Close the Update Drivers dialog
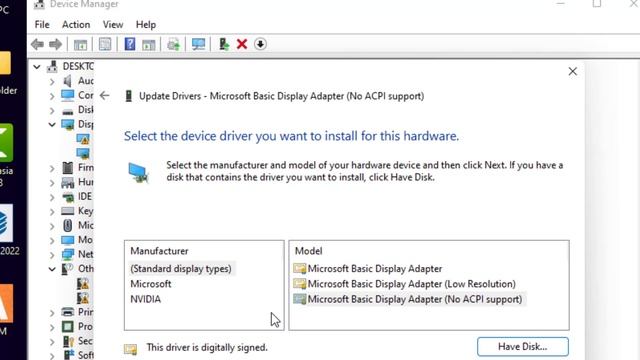This screenshot has height=360, width=640. coord(573,71)
